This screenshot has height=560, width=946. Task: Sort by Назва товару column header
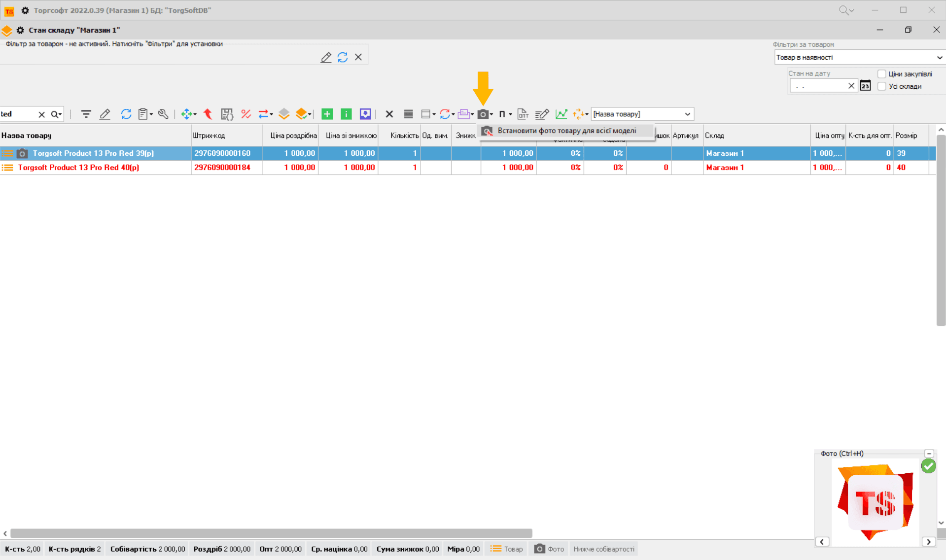[96, 136]
